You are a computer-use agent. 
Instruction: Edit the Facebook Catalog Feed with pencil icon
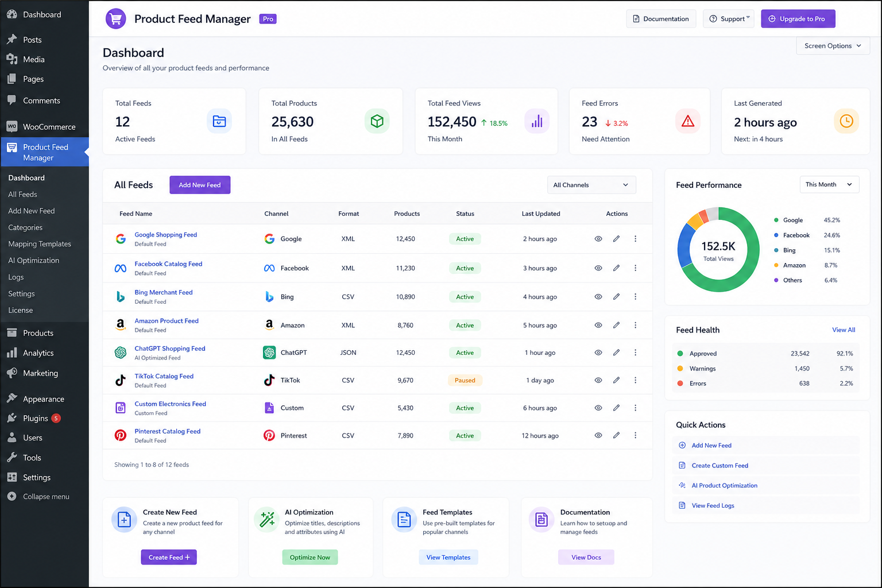pyautogui.click(x=616, y=268)
